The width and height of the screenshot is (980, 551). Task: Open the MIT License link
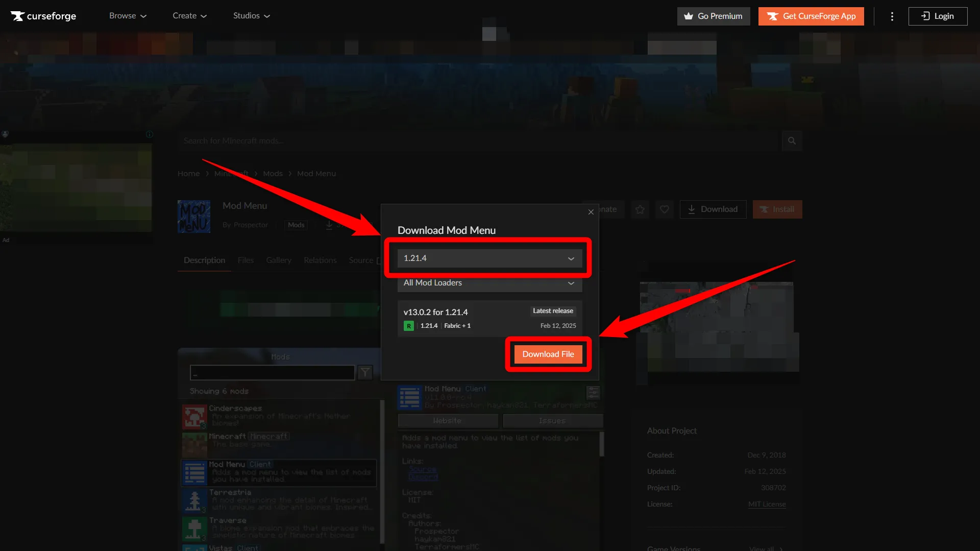pyautogui.click(x=767, y=505)
